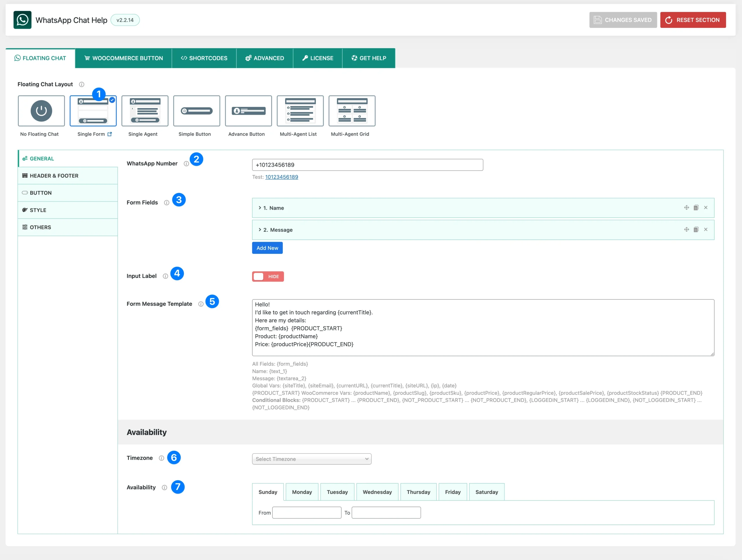Pick the Advance Button layout icon
Viewport: 742px width, 560px height.
point(248,111)
